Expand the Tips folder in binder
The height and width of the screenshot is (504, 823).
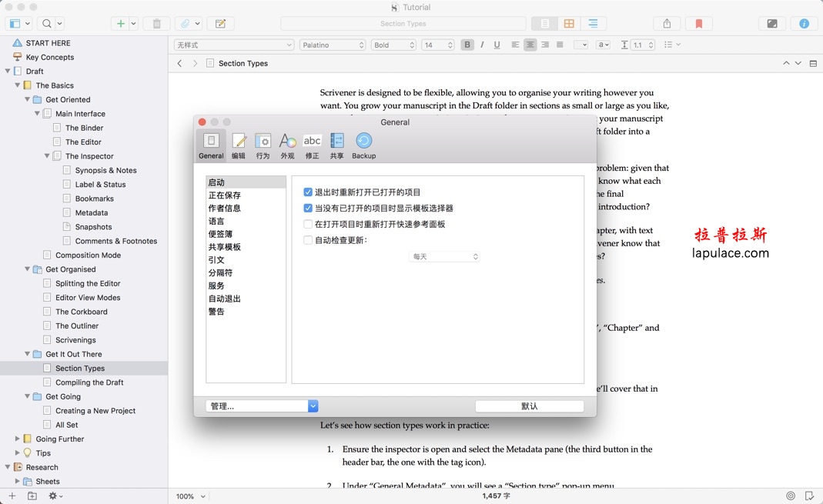coord(17,452)
